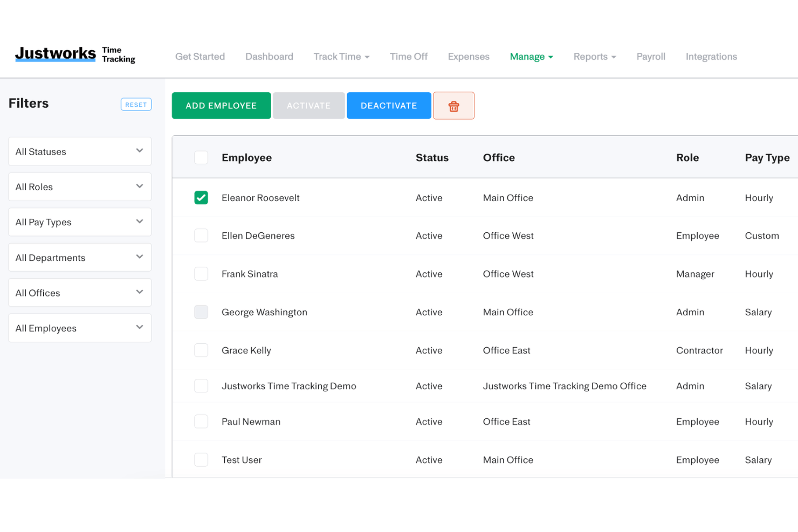Click the Filters heading
The height and width of the screenshot is (532, 798).
click(29, 103)
